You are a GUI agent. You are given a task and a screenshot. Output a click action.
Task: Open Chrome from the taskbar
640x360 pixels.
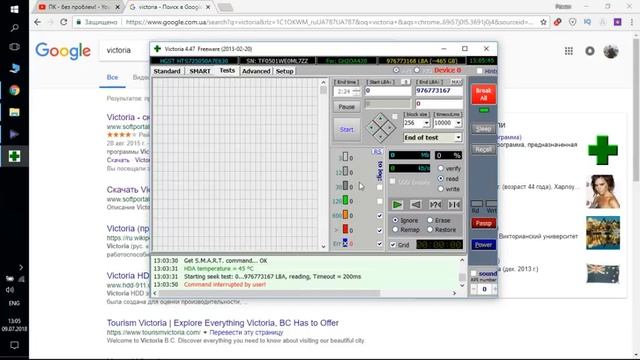tap(14, 90)
